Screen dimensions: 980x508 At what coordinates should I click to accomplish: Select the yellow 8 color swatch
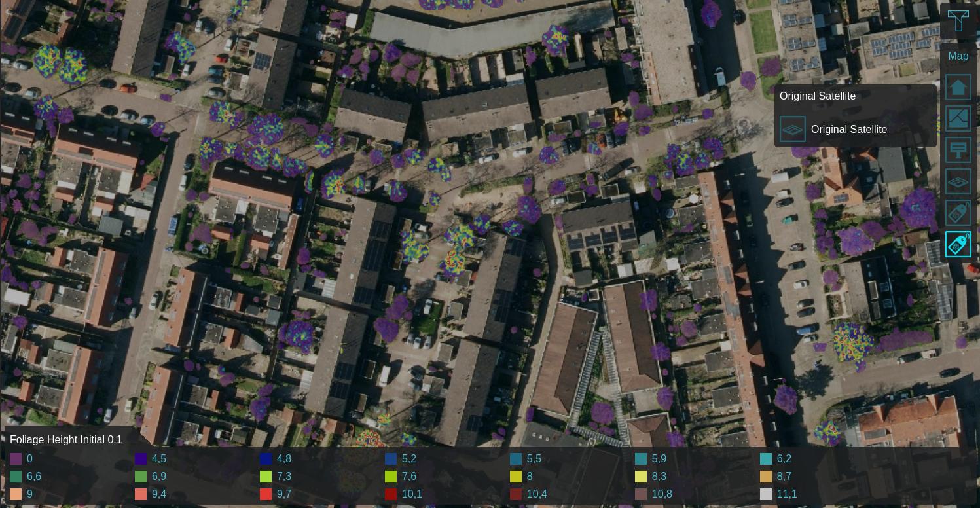[x=516, y=477]
